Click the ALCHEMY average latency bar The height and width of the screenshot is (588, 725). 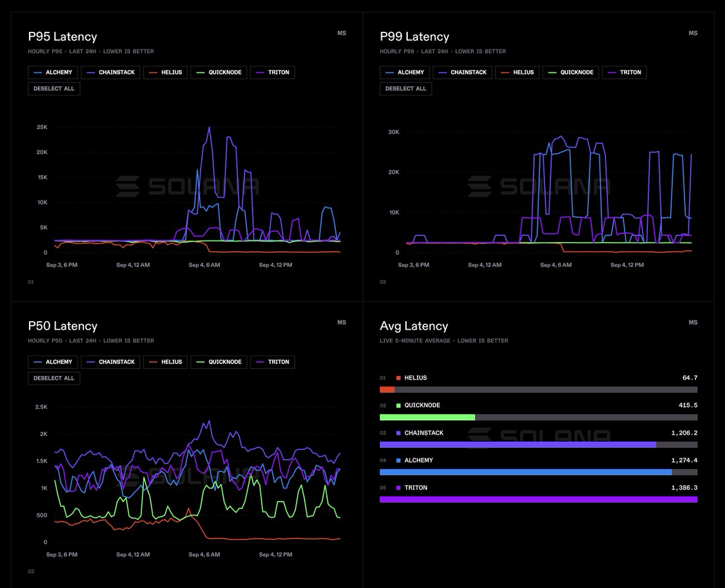coord(538,472)
